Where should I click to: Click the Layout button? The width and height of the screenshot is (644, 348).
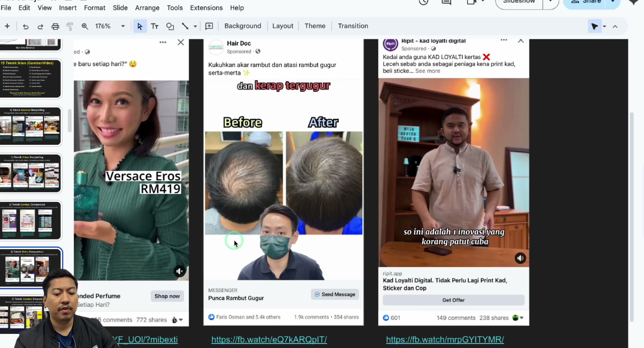(x=283, y=26)
